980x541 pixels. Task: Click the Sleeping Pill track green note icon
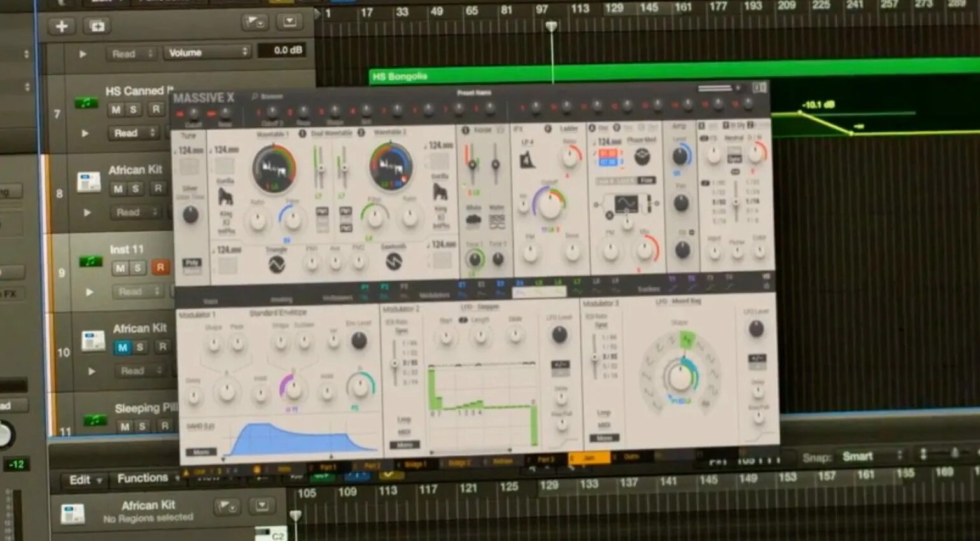click(95, 419)
